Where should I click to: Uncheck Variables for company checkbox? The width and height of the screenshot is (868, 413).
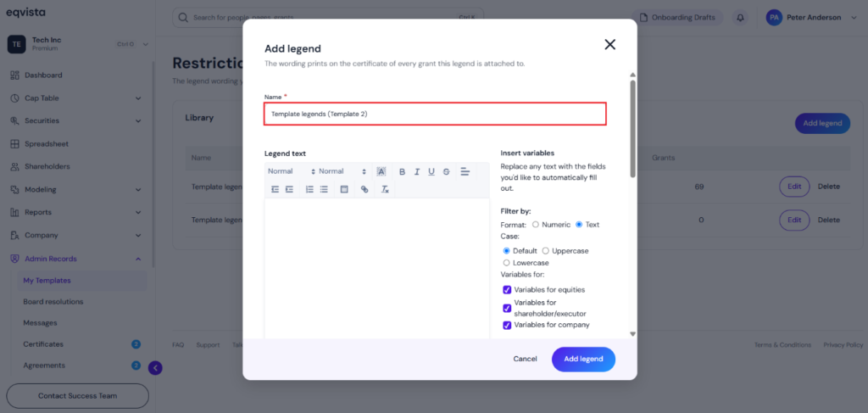point(507,325)
